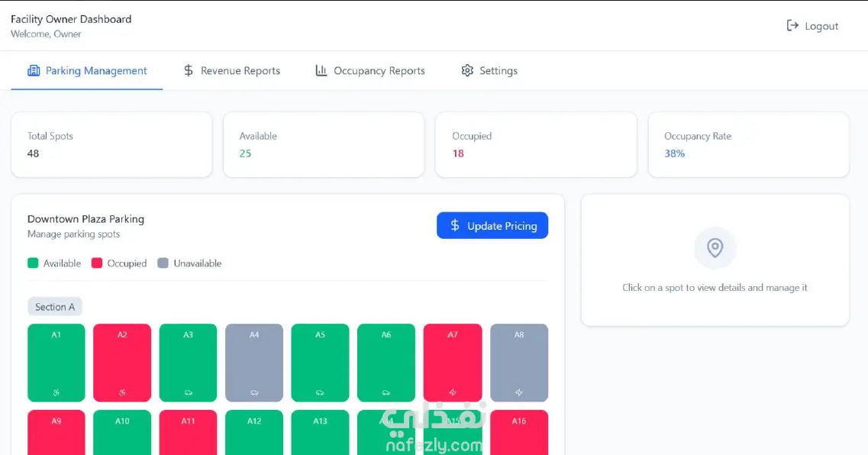This screenshot has width=868, height=455.
Task: Log out using the Logout button
Action: point(812,26)
